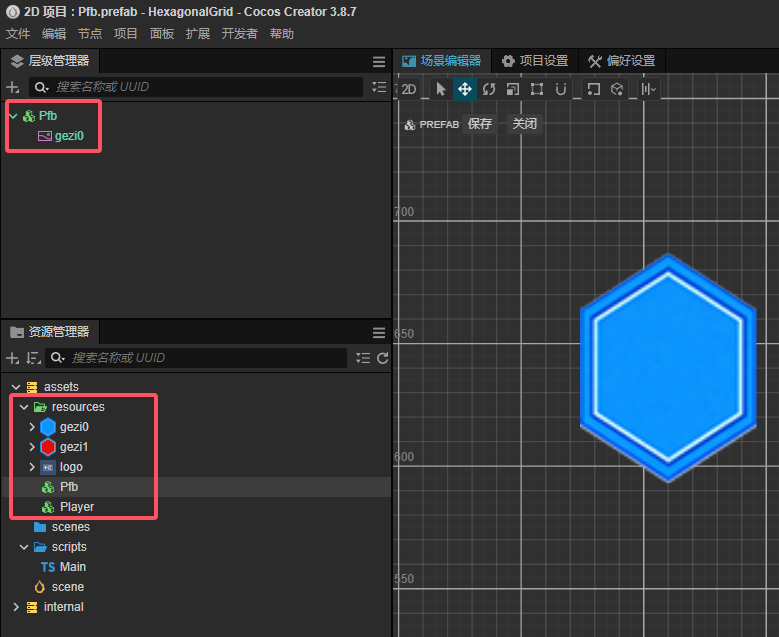779x637 pixels.
Task: Click the sort icon in the assets panel
Action: click(33, 358)
